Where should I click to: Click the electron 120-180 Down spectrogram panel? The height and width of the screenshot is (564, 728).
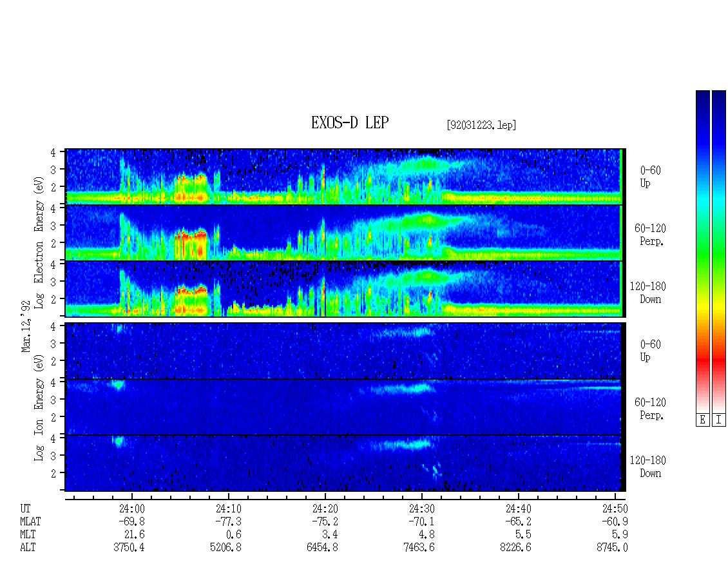pyautogui.click(x=344, y=289)
